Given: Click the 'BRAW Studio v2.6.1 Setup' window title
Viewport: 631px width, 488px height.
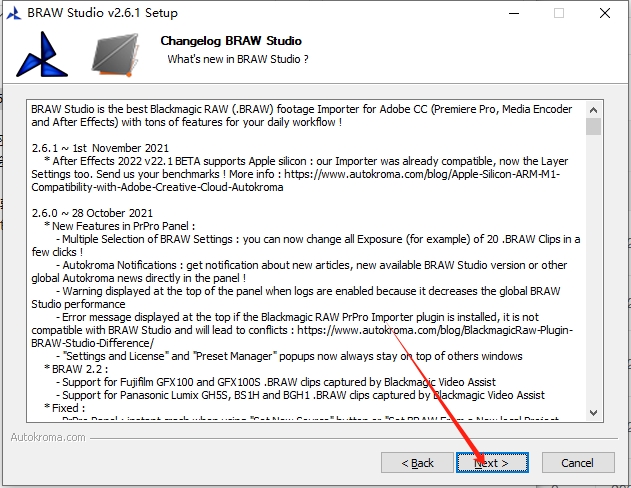Looking at the screenshot, I should 102,13.
